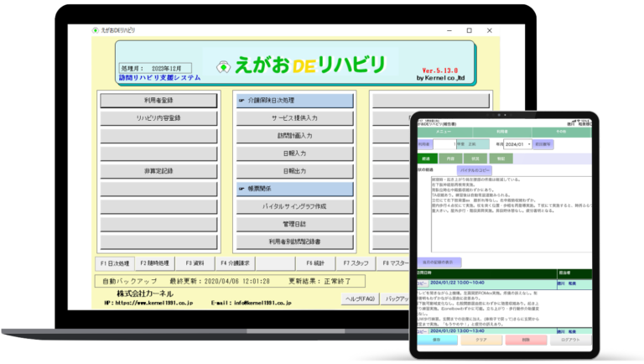Viewport: 644px width, 364px height.
Task: Select the 2024/01/22 10:00~10:40 record
Action: 457,283
